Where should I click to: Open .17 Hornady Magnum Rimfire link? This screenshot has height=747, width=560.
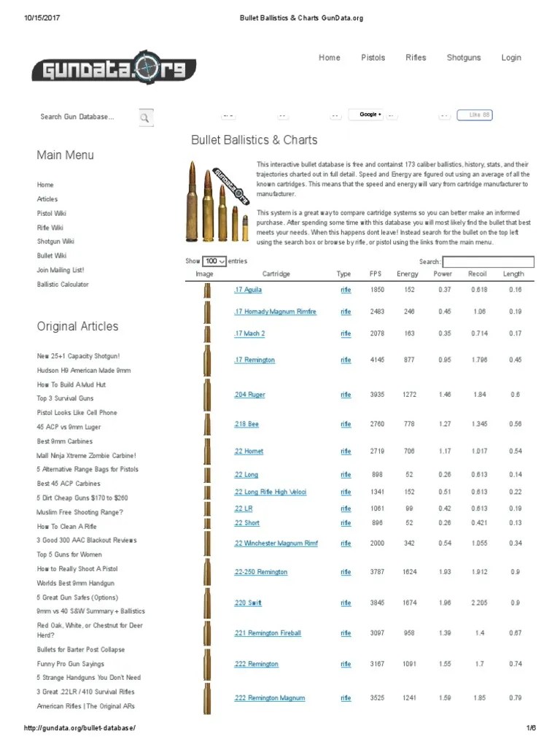[275, 311]
